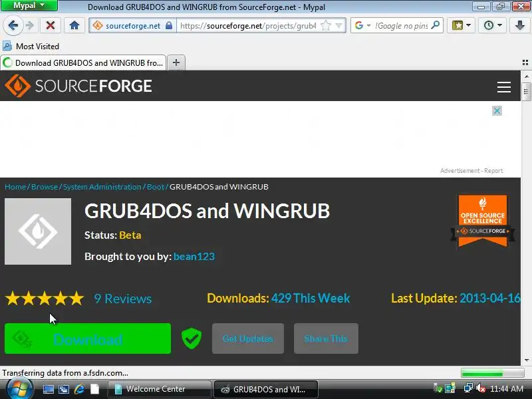
Task: Click the sourceforge.net site identity lock
Action: point(169,25)
